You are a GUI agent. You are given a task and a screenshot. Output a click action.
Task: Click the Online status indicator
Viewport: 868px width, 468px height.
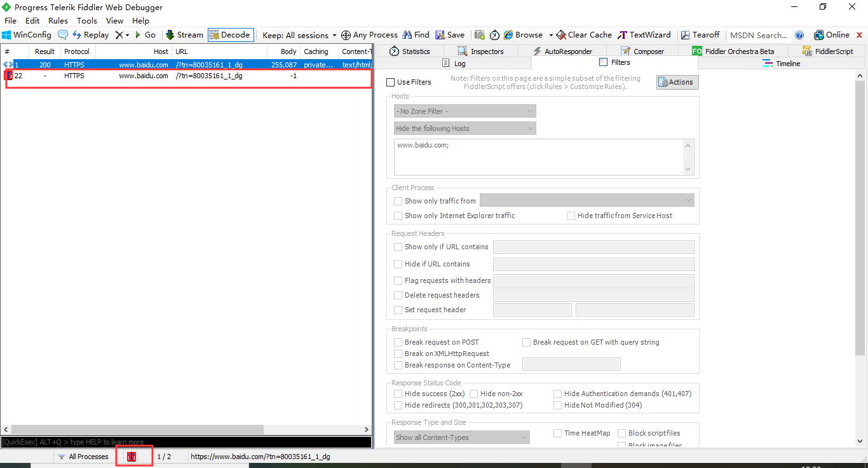click(831, 35)
